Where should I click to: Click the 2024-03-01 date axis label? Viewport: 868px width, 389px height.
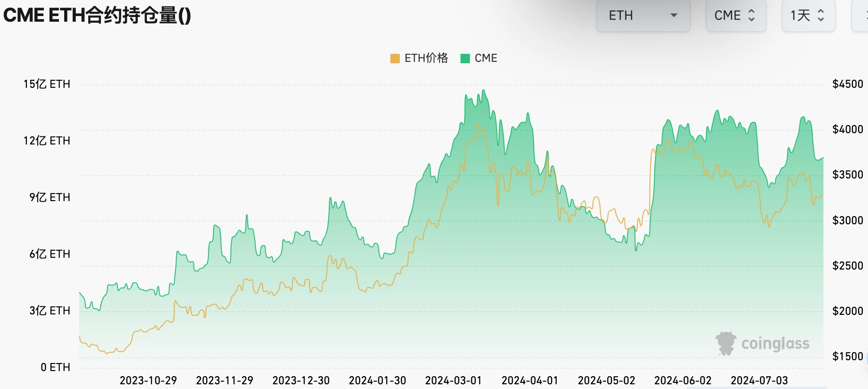453,381
